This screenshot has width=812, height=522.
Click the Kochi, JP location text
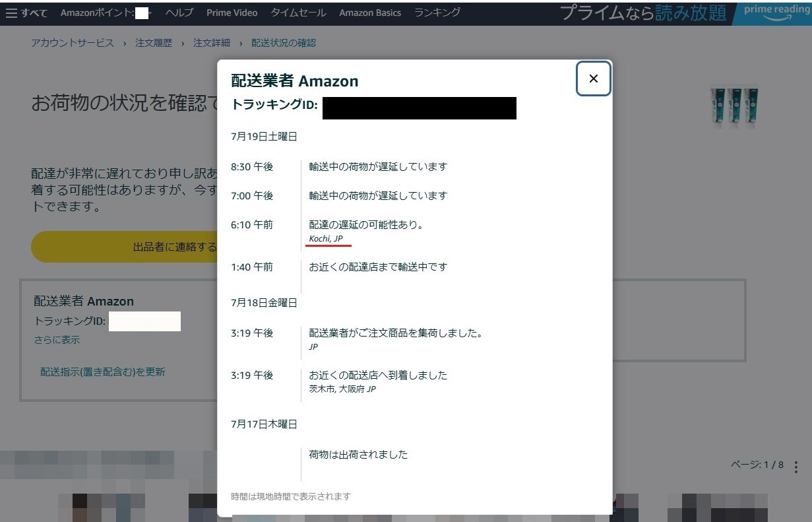coord(326,238)
